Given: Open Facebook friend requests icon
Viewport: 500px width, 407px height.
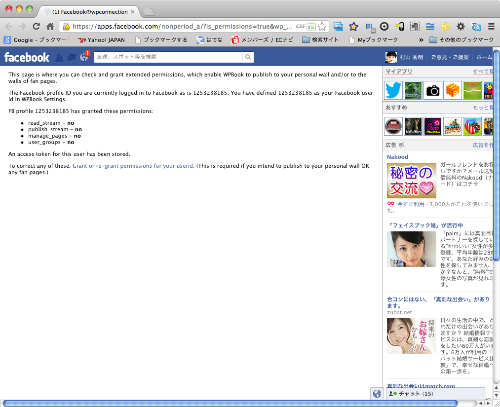Looking at the screenshot, I should [x=59, y=57].
